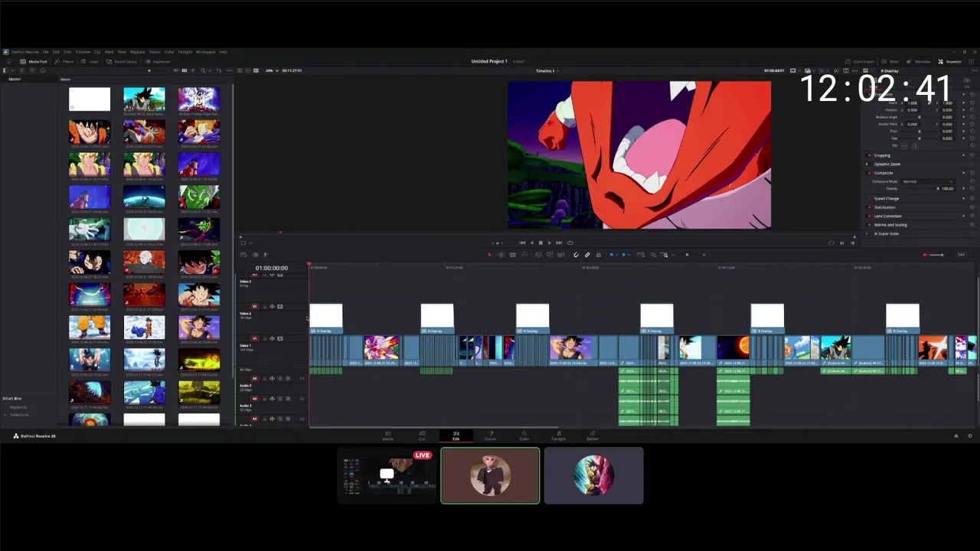
Task: Add a flag with the Flag icon
Action: 612,255
